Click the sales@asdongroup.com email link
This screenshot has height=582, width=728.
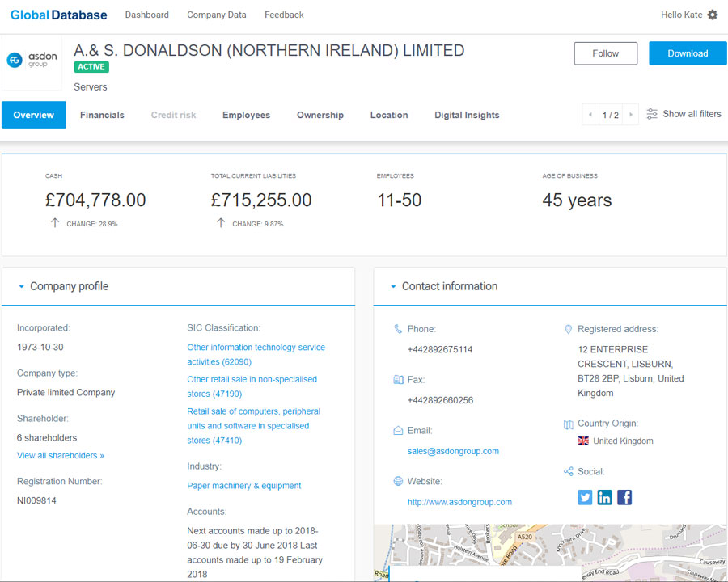453,451
